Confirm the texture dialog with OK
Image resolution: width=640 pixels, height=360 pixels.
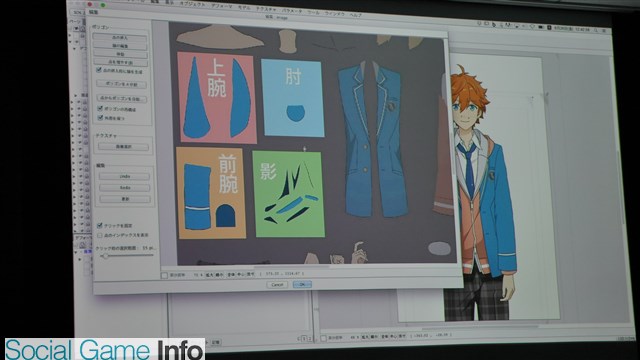302,284
